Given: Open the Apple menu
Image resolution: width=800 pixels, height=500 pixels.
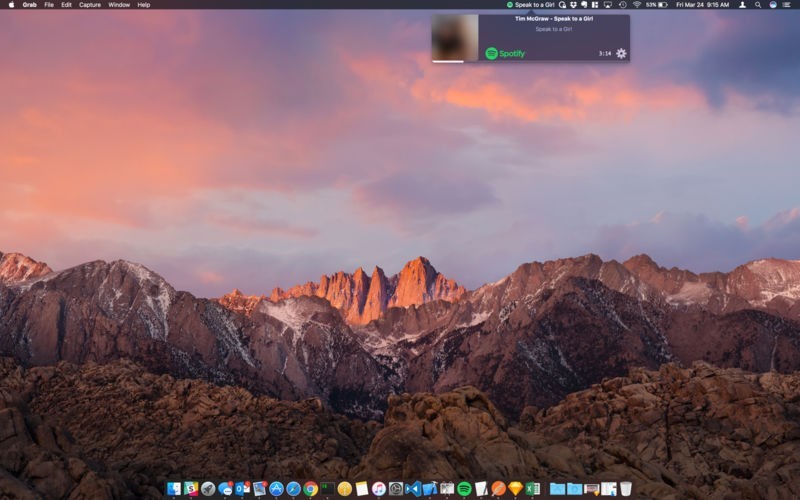Looking at the screenshot, I should coord(11,5).
